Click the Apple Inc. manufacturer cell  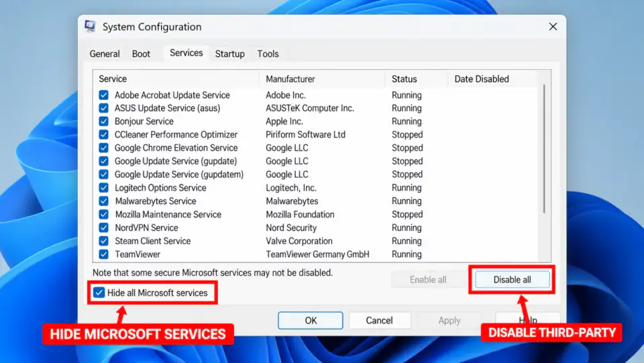click(x=284, y=121)
